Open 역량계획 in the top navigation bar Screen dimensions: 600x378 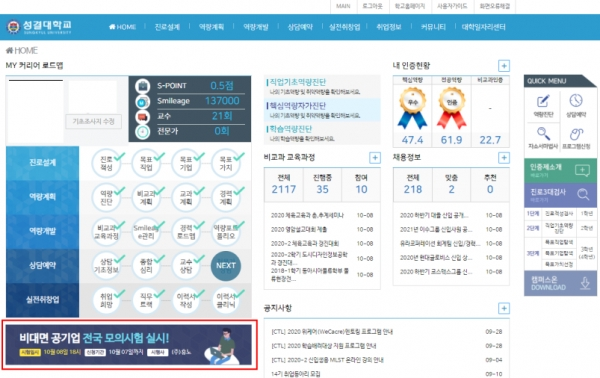[x=212, y=27]
